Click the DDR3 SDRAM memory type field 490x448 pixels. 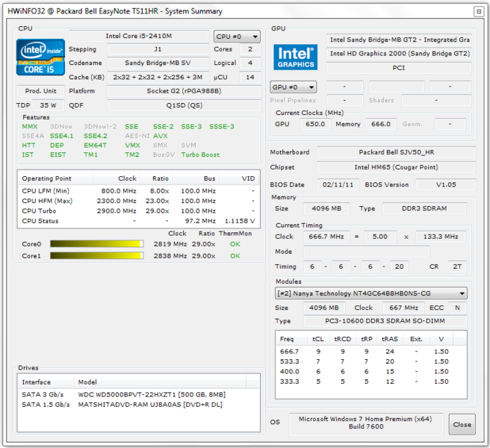pyautogui.click(x=424, y=208)
